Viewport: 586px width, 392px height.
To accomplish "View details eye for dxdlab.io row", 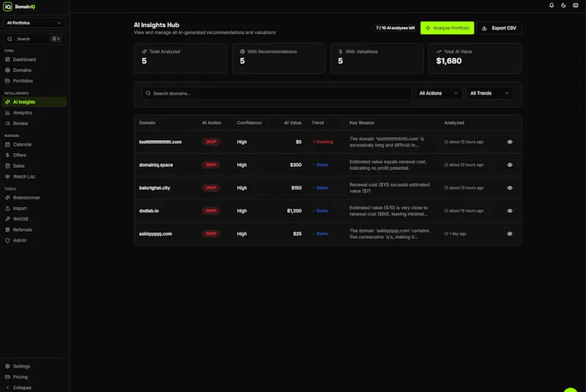I will (510, 211).
